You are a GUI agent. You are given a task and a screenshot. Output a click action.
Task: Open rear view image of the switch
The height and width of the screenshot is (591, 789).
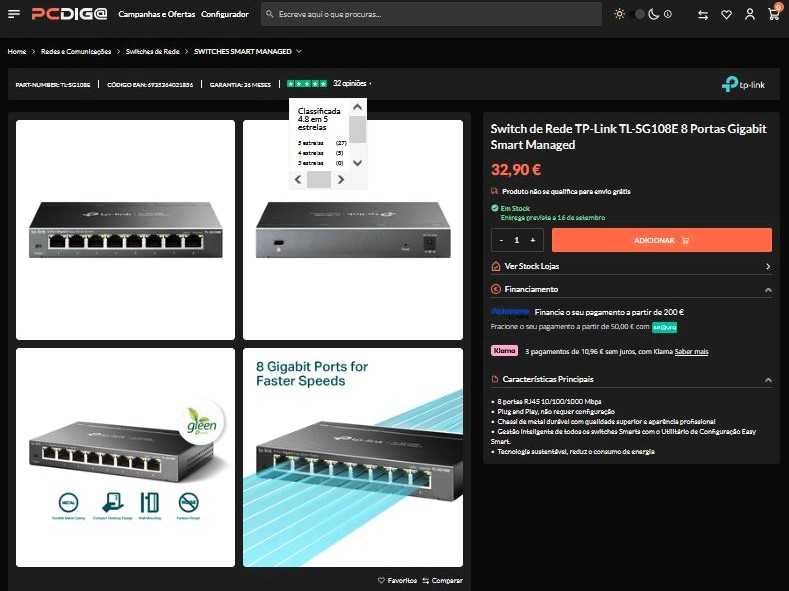[353, 229]
